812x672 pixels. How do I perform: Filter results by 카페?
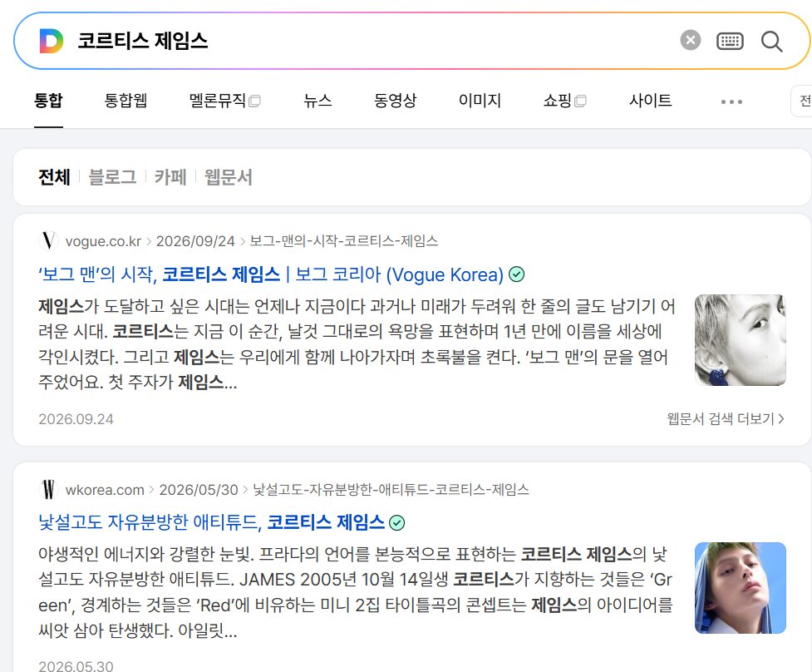[170, 177]
